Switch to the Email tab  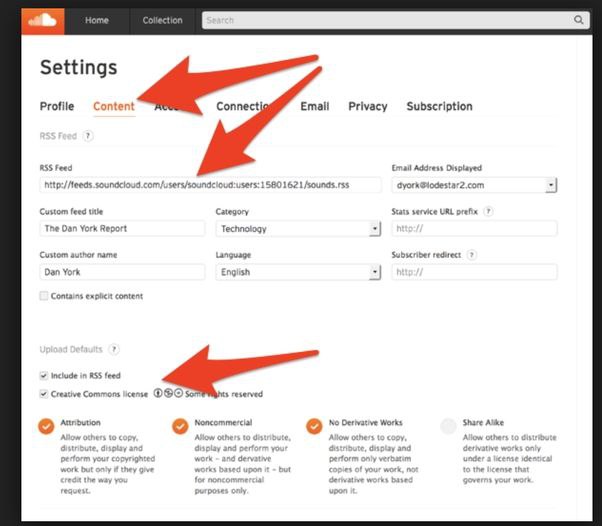coord(315,106)
